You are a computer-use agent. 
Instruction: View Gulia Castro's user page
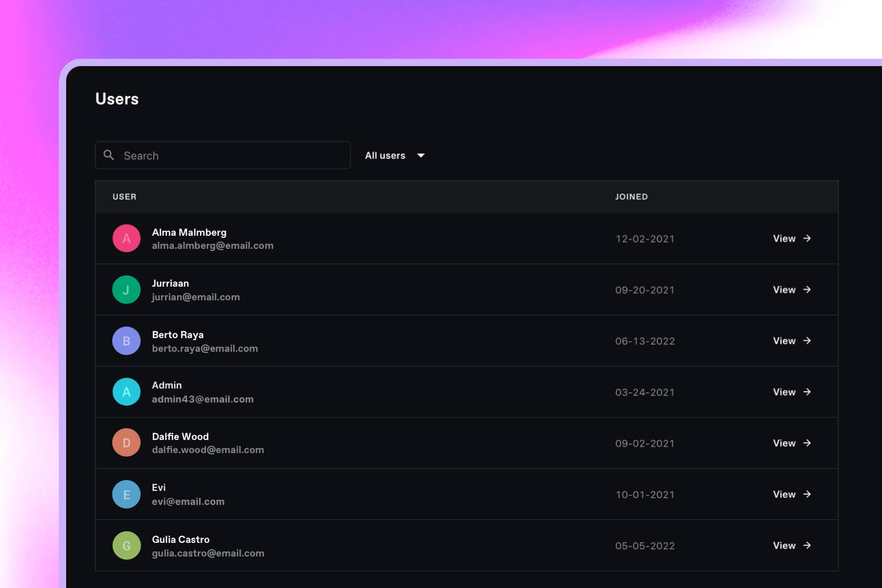(x=792, y=545)
